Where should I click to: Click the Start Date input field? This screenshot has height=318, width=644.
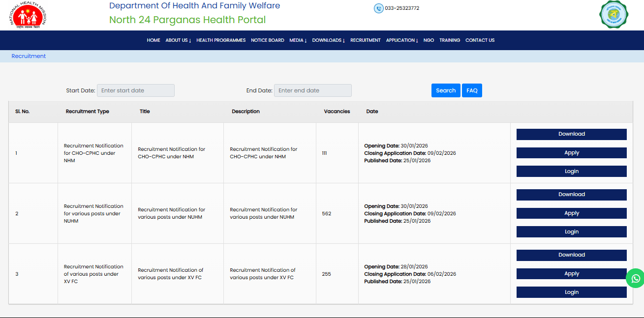click(x=135, y=90)
